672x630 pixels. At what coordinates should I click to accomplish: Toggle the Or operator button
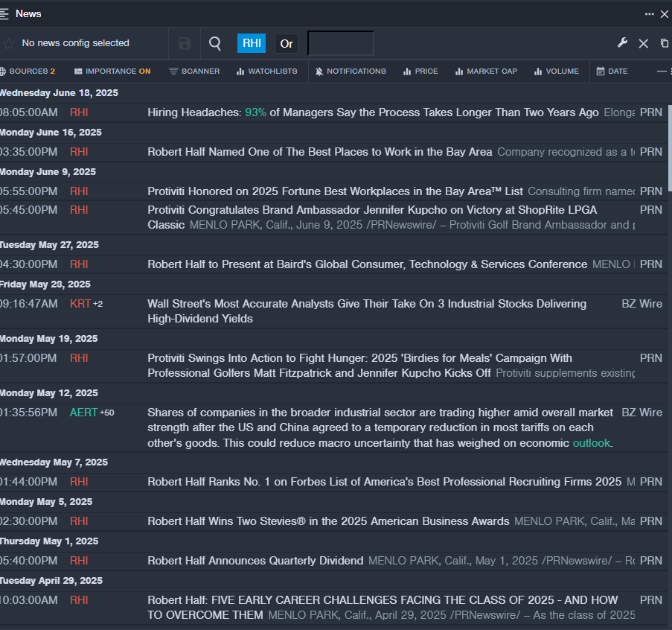287,44
